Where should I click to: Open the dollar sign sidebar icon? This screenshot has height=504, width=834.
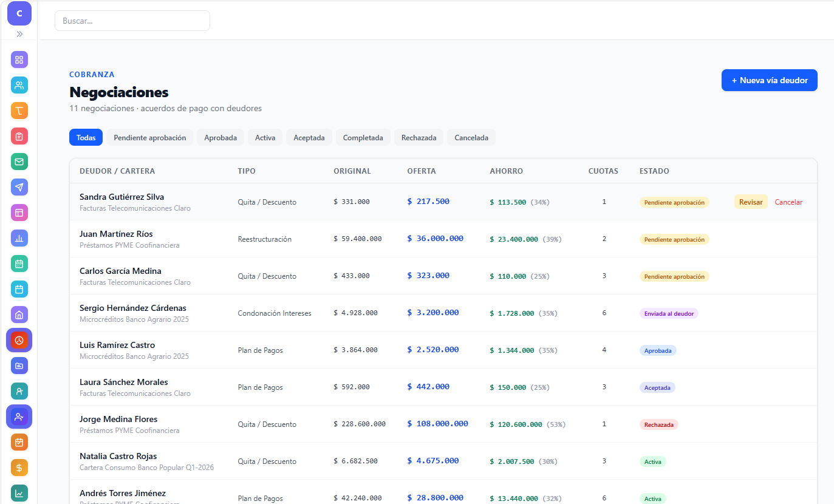tap(19, 468)
